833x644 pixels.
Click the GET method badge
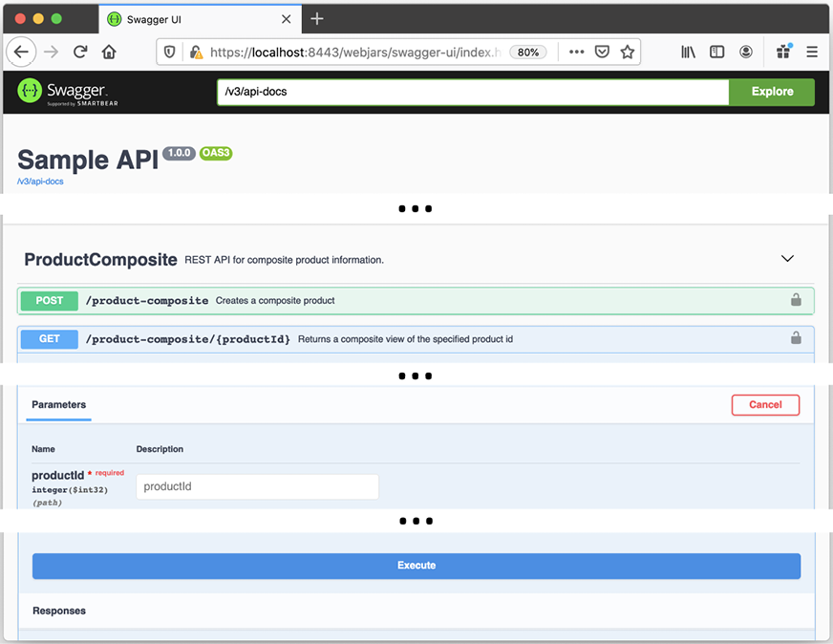(x=50, y=339)
